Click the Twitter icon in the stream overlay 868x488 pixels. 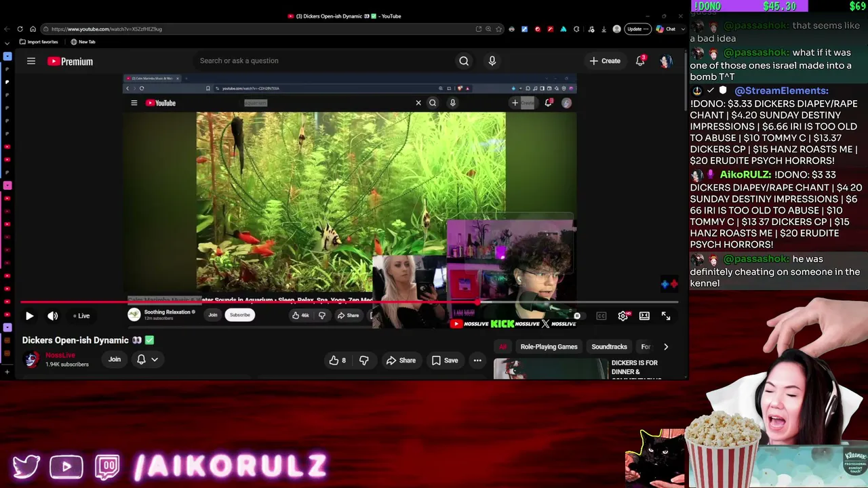point(26,466)
